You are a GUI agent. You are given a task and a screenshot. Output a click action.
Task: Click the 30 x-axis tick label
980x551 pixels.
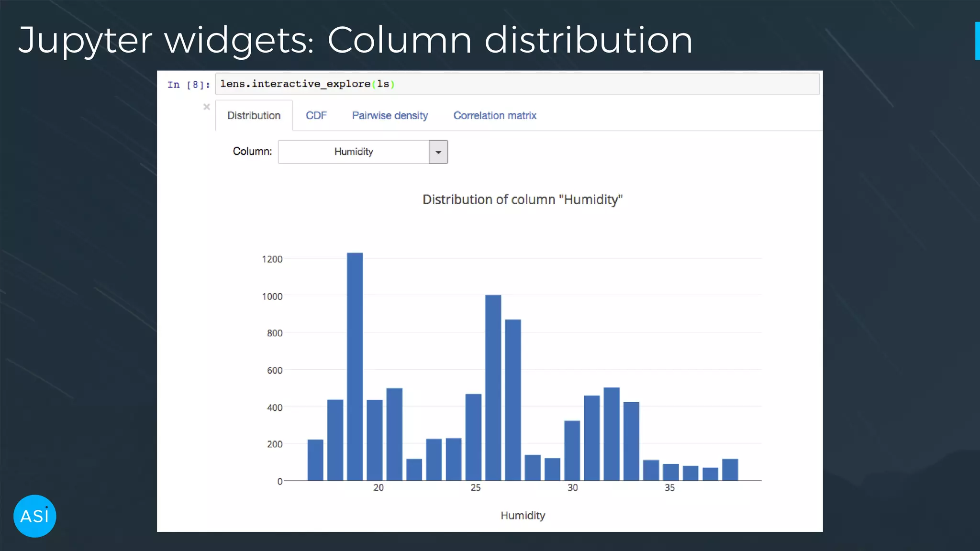pos(573,487)
